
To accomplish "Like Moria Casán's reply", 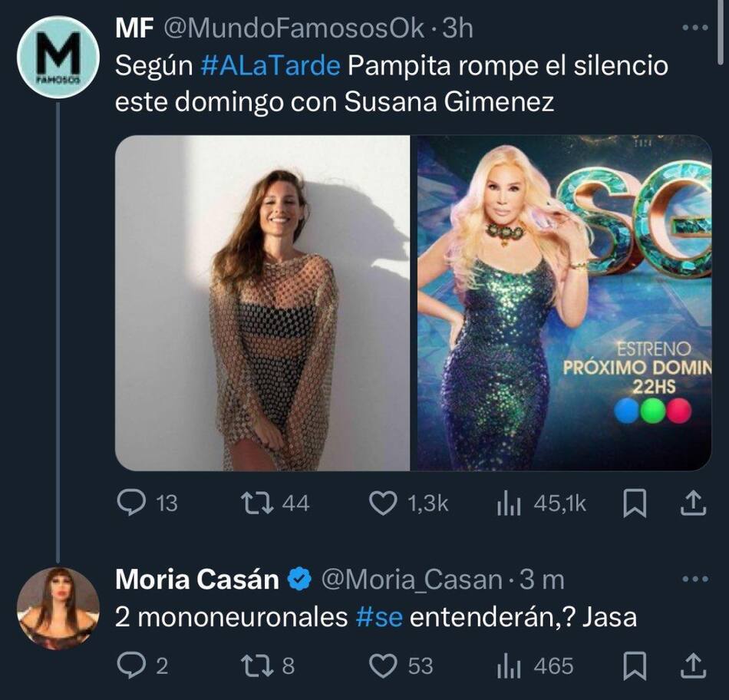I will [x=381, y=665].
